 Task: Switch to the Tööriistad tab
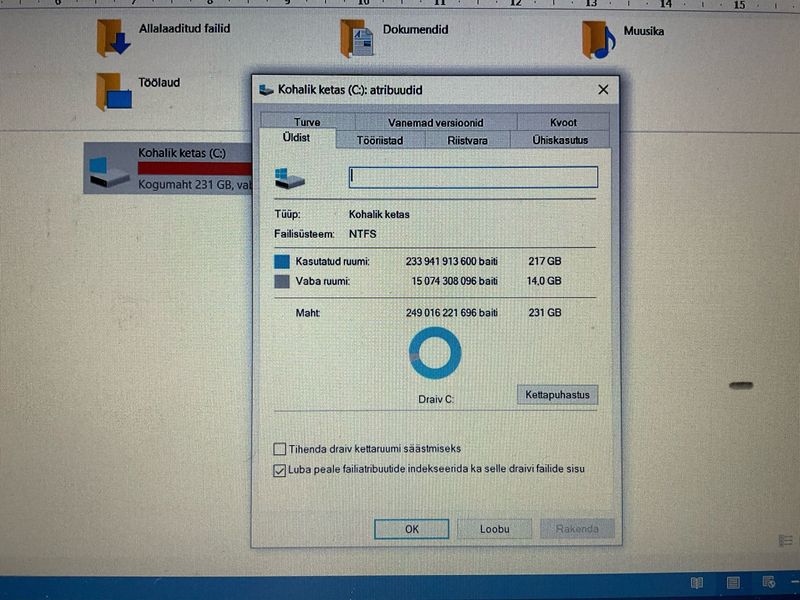tap(380, 140)
